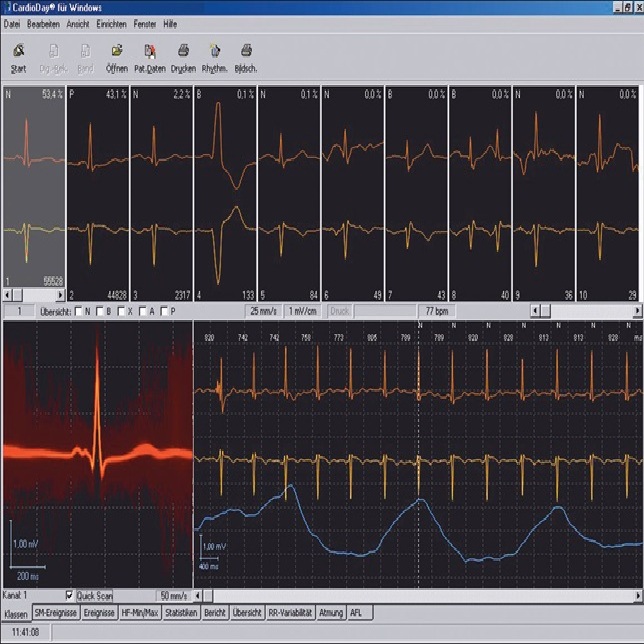Switch to the SM-Ereignisse tab
Screen dimensions: 644x644
(x=55, y=613)
